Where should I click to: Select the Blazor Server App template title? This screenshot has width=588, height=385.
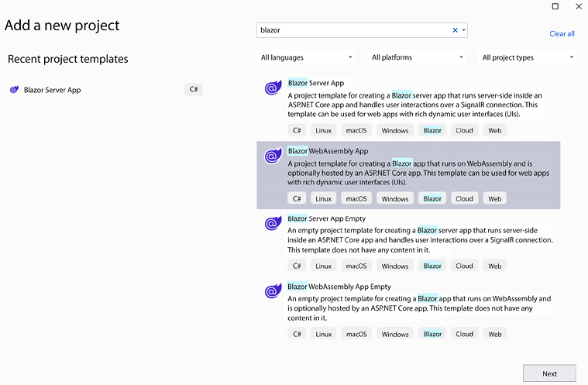(316, 83)
